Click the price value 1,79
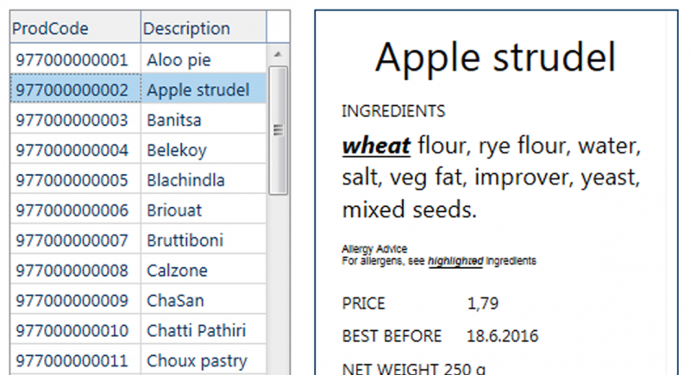 coord(483,303)
